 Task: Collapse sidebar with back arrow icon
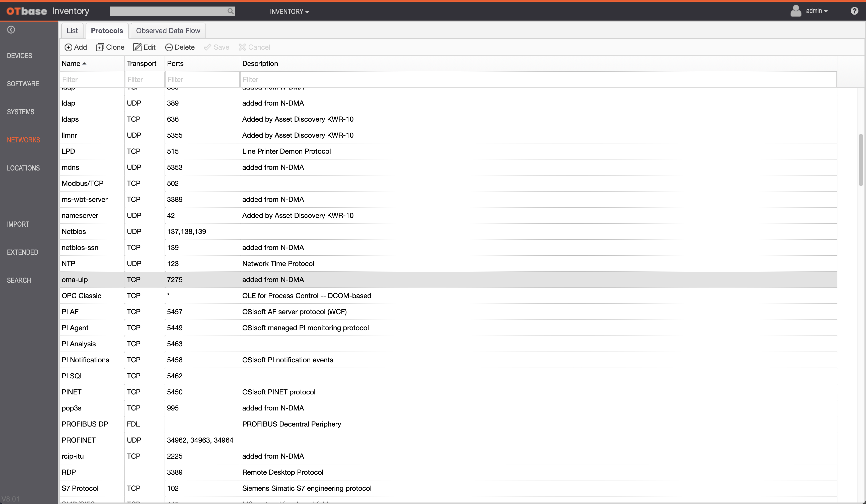[x=11, y=30]
